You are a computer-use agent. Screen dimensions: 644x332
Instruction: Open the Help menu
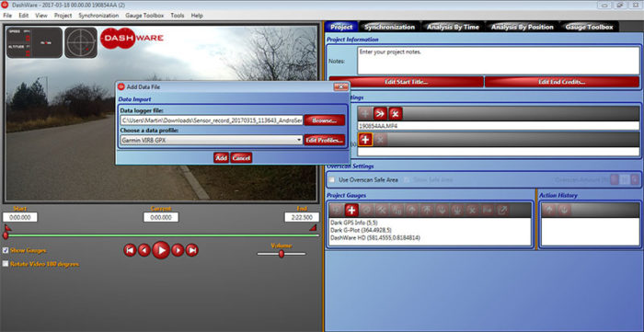click(x=197, y=16)
